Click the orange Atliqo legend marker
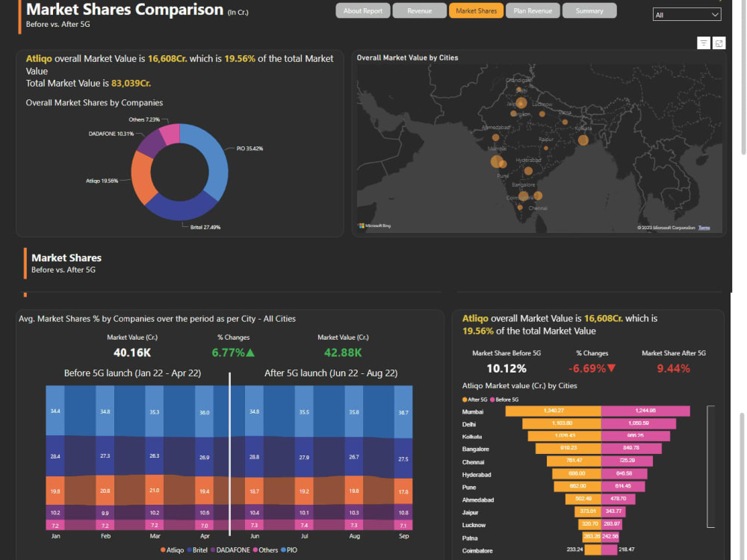The image size is (747, 560). (163, 550)
